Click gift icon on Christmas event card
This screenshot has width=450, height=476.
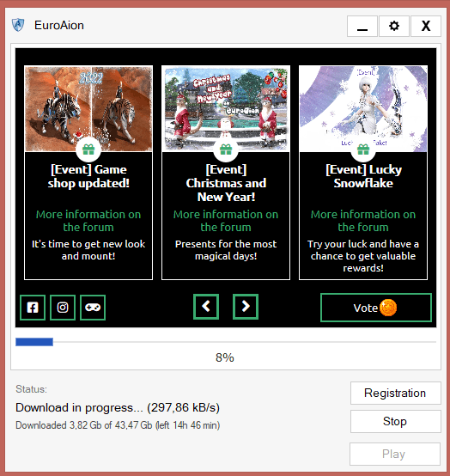[226, 149]
